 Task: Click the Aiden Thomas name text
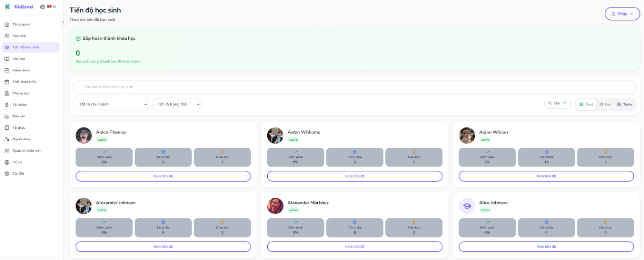pos(111,132)
